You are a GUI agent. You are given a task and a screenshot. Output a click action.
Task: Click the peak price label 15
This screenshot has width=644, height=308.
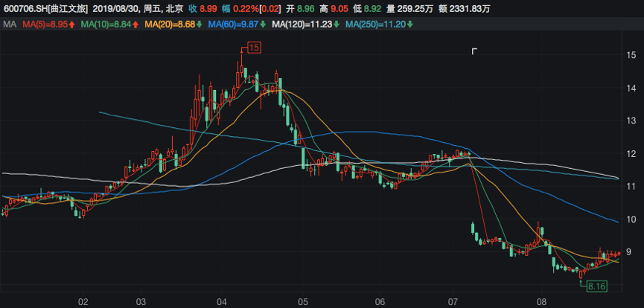[x=254, y=48]
